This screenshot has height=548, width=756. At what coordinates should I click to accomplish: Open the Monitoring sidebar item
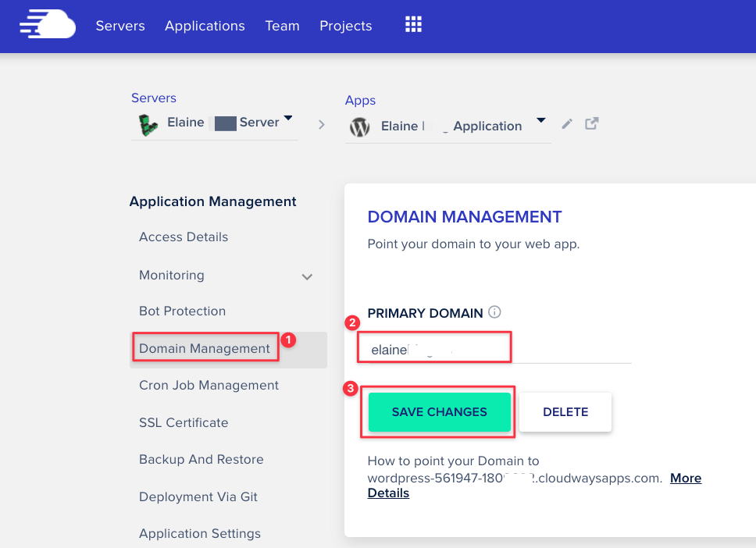172,276
